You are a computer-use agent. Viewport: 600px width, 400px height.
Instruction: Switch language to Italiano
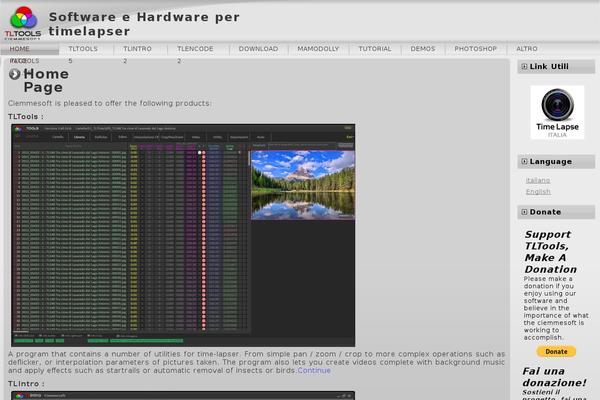(538, 180)
